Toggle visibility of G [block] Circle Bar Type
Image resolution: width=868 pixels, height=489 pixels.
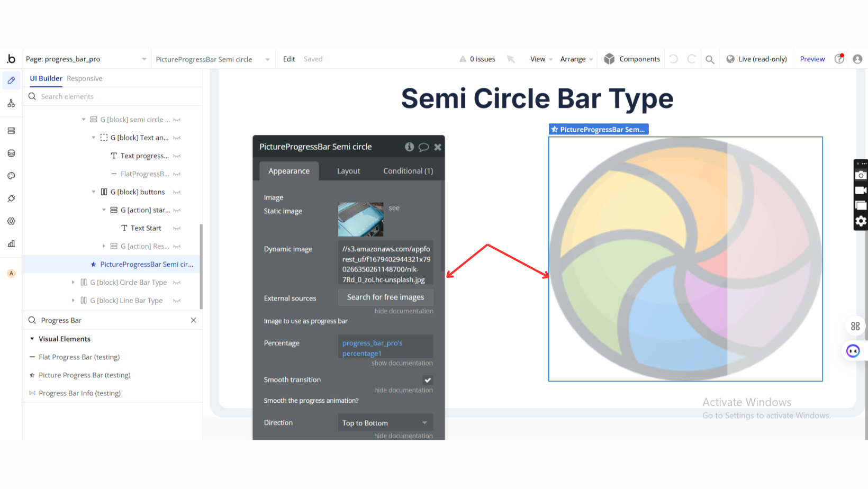pyautogui.click(x=177, y=283)
